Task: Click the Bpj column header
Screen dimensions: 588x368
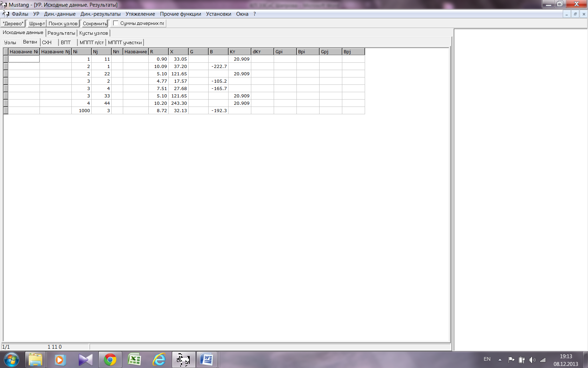Action: 353,52
